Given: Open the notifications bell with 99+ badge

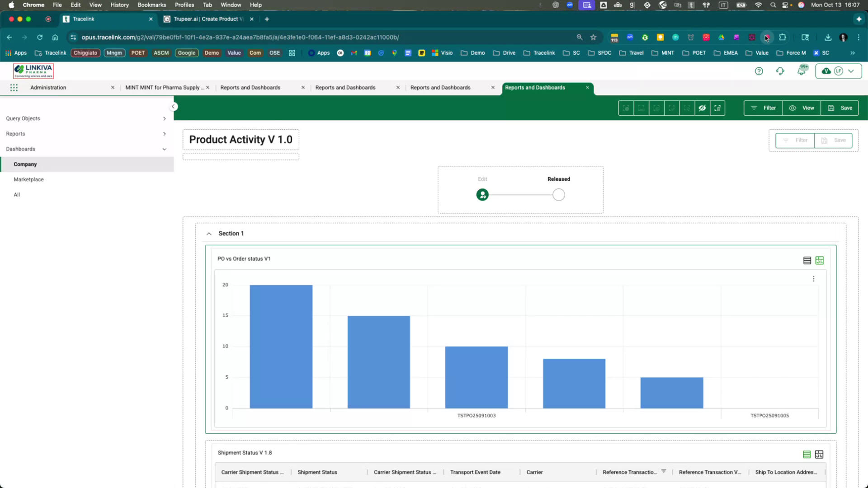Looking at the screenshot, I should pyautogui.click(x=802, y=71).
